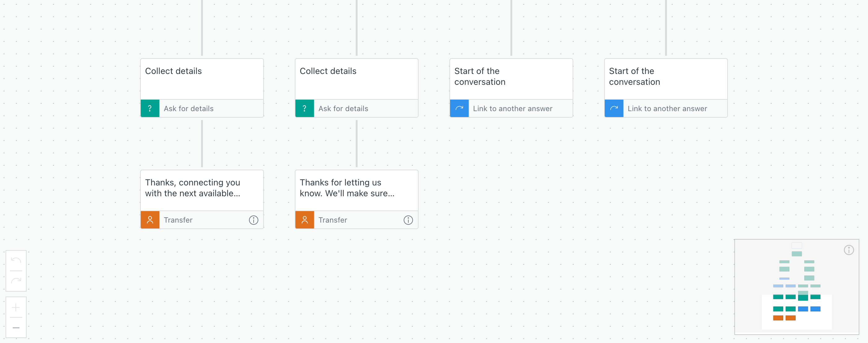The height and width of the screenshot is (343, 868).
Task: Select the left 'Start of the conversation' card
Action: [x=511, y=79]
